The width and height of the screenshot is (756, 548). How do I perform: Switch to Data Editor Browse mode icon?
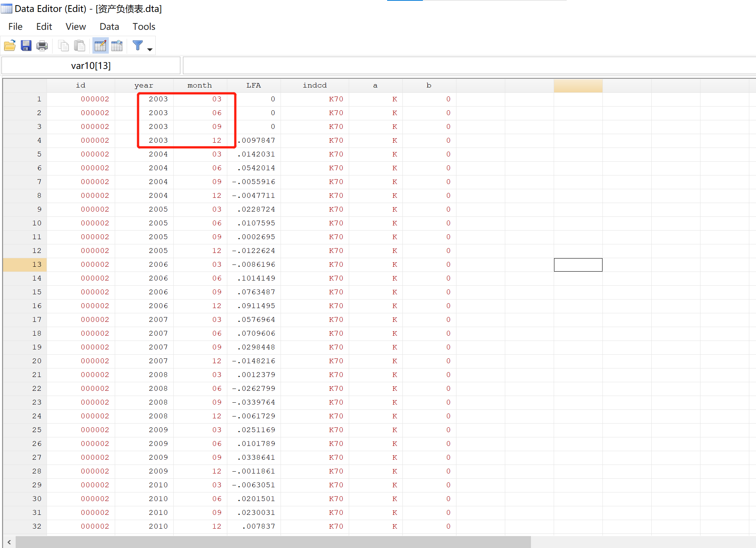tap(117, 46)
